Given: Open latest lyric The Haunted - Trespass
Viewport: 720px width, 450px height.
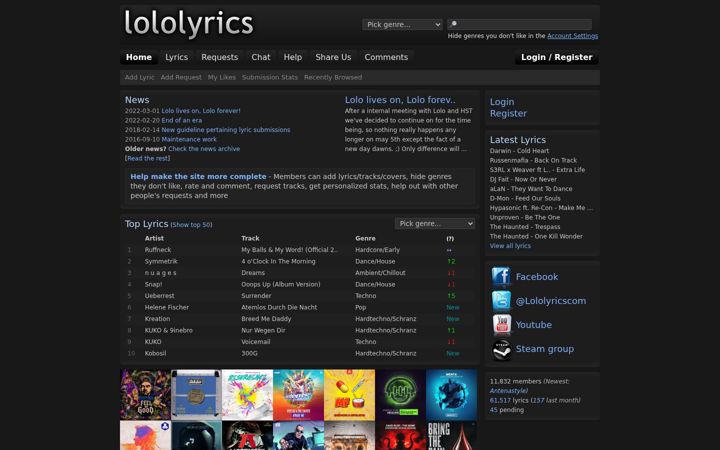Looking at the screenshot, I should click(x=525, y=227).
